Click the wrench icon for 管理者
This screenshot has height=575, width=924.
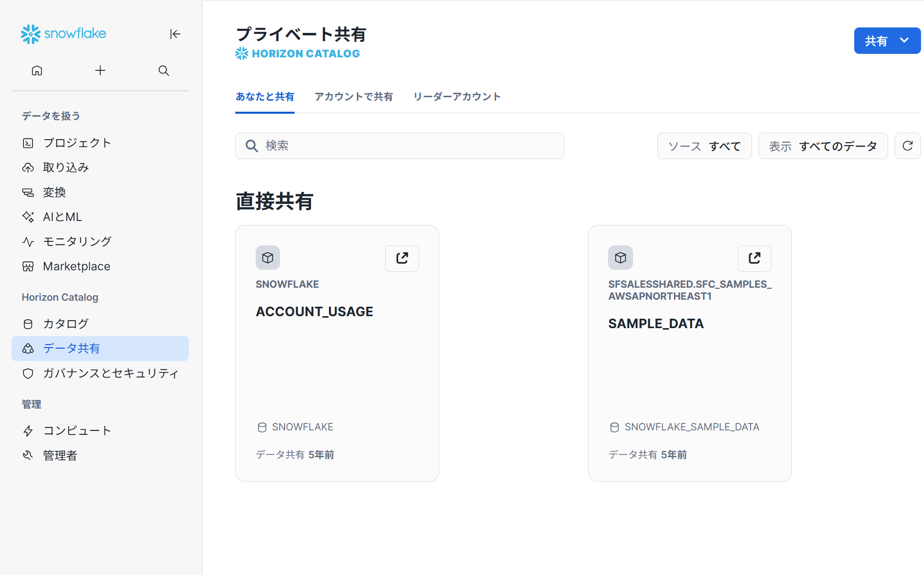tap(28, 455)
